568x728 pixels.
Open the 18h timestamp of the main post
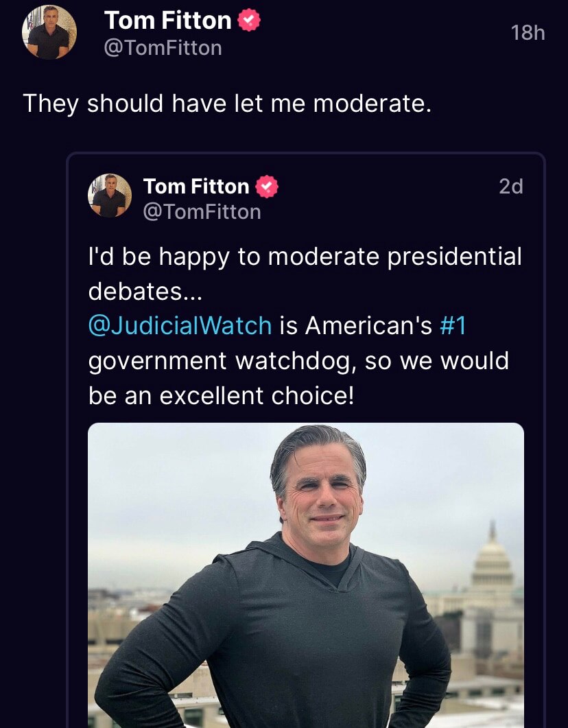point(528,32)
